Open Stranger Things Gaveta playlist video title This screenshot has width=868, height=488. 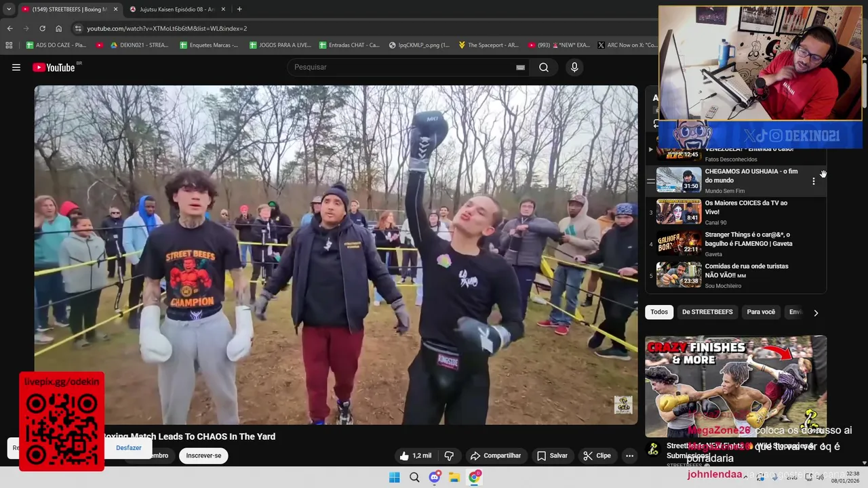point(749,239)
